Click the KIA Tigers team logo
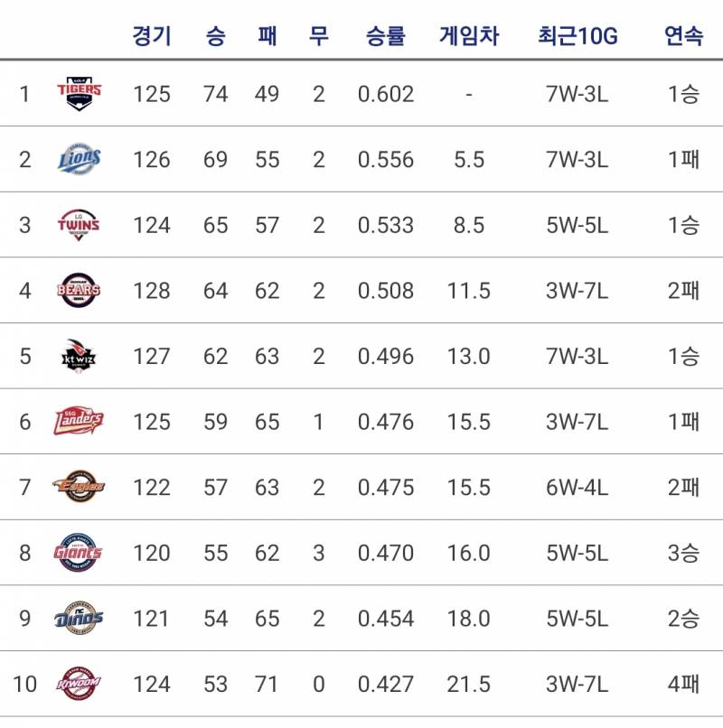 (x=79, y=94)
